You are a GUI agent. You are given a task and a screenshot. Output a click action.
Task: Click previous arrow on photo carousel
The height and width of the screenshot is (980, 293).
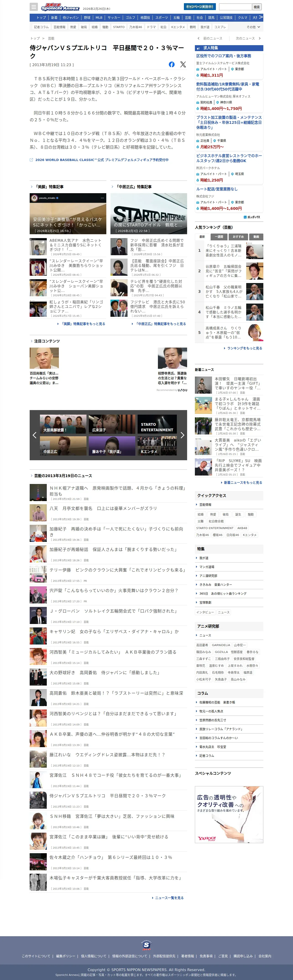[x=34, y=435]
